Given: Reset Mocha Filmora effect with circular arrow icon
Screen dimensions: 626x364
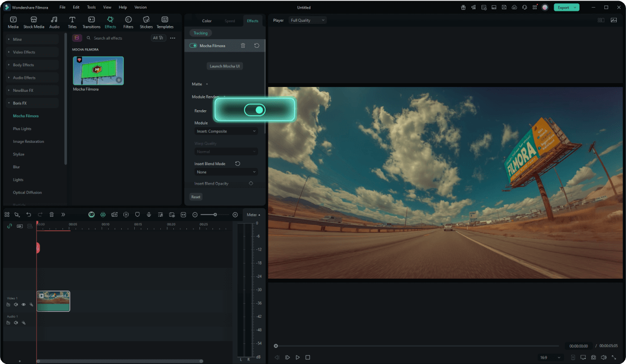Looking at the screenshot, I should tap(256, 46).
